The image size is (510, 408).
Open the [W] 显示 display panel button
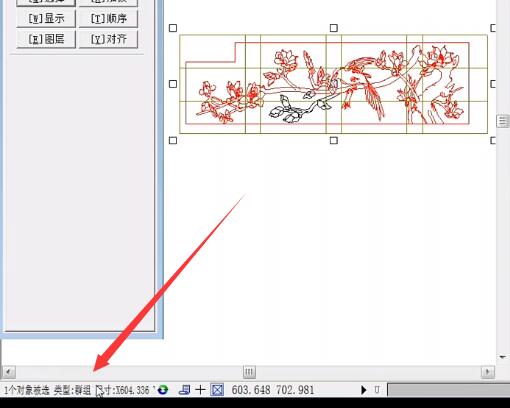[x=46, y=18]
